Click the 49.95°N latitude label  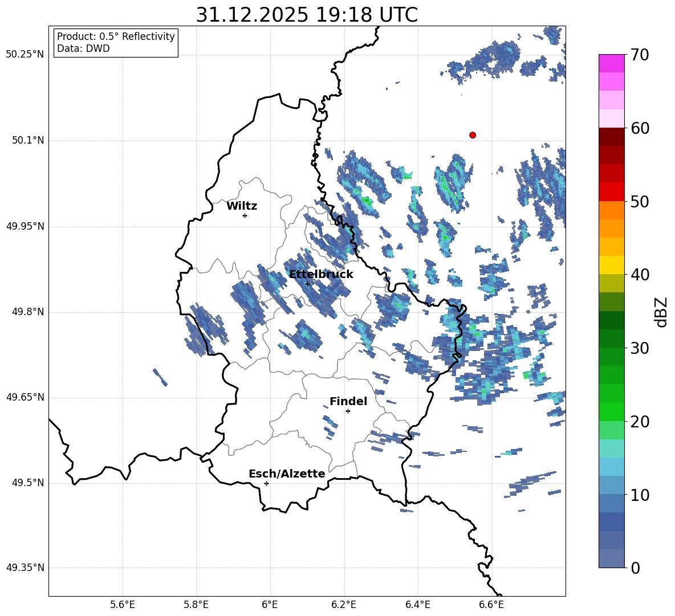25,226
